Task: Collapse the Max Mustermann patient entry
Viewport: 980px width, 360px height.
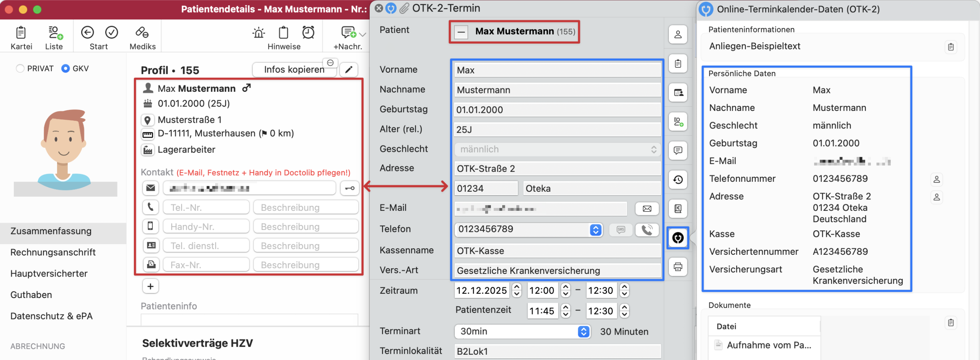Action: pos(461,32)
